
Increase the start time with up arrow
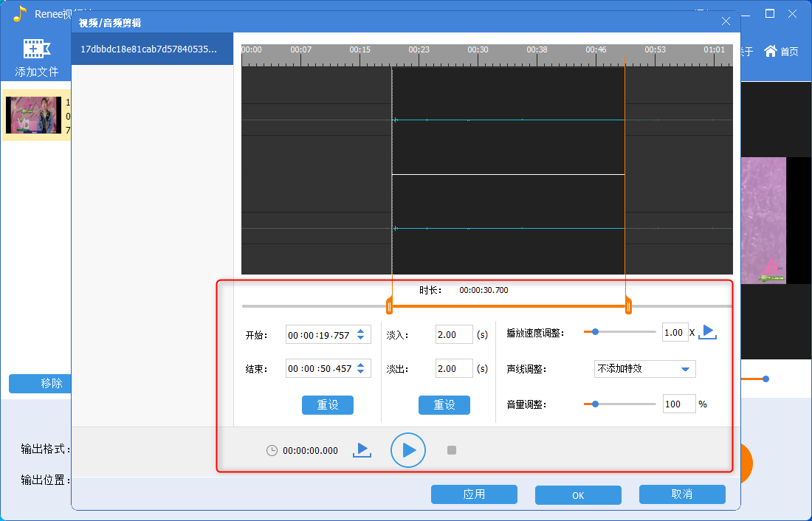(361, 331)
